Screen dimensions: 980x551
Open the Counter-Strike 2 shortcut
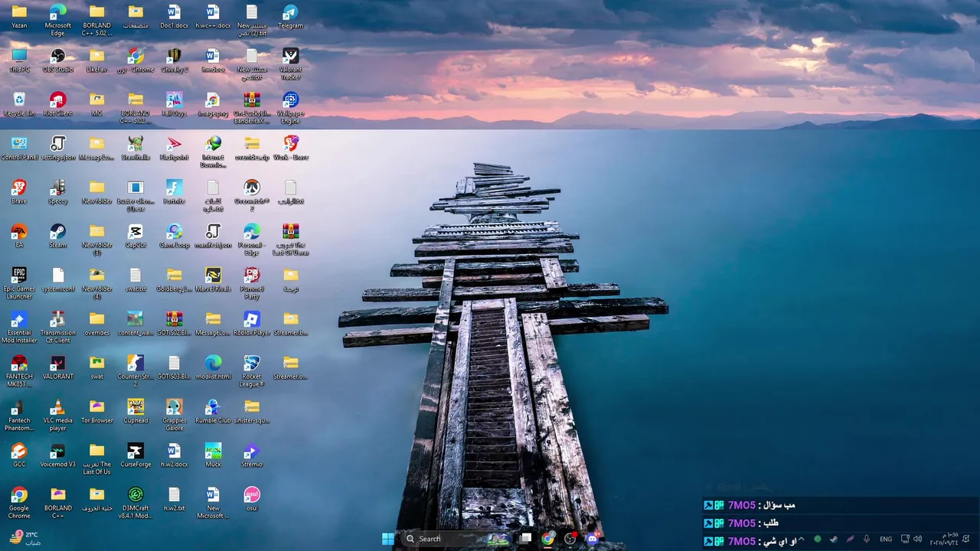pos(136,370)
